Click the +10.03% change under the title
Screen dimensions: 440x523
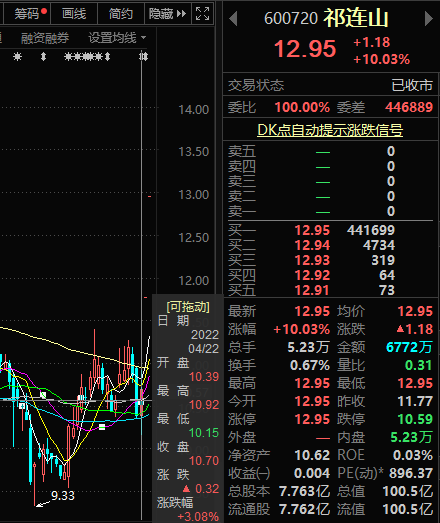381,59
